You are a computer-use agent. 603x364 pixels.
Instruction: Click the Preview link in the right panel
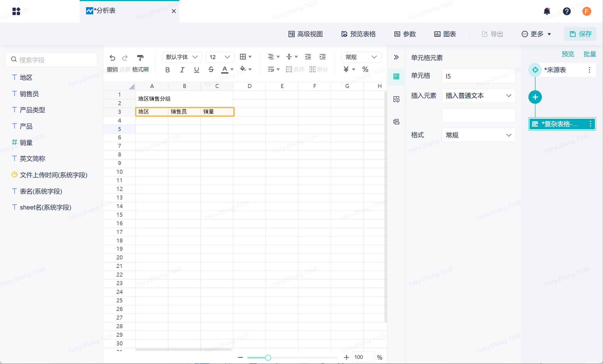[567, 54]
